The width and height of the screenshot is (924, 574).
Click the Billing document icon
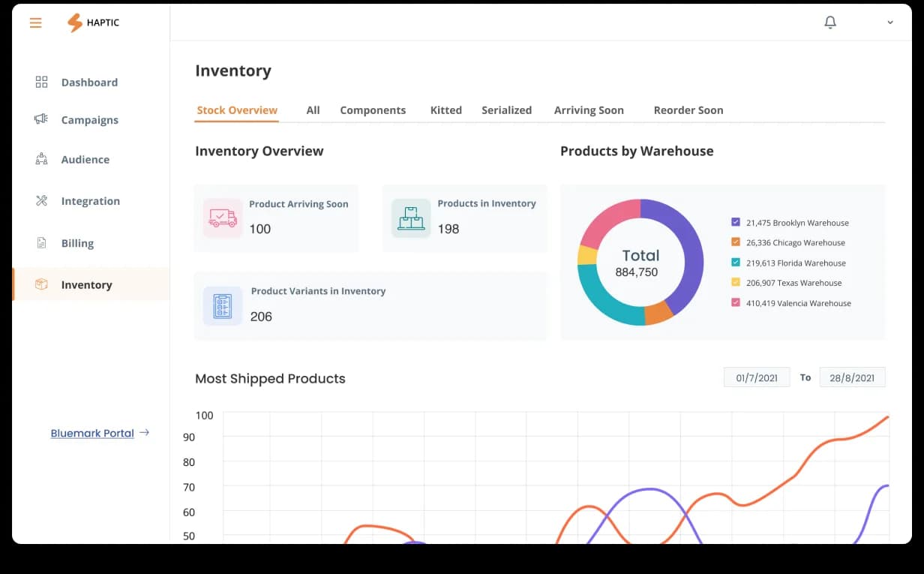42,243
